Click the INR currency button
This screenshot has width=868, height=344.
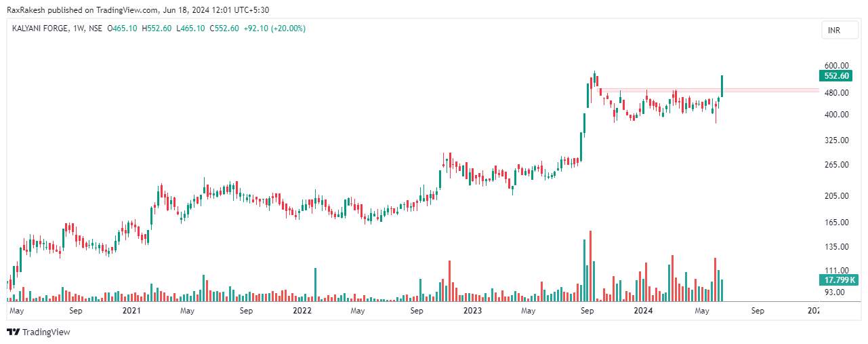pos(840,31)
